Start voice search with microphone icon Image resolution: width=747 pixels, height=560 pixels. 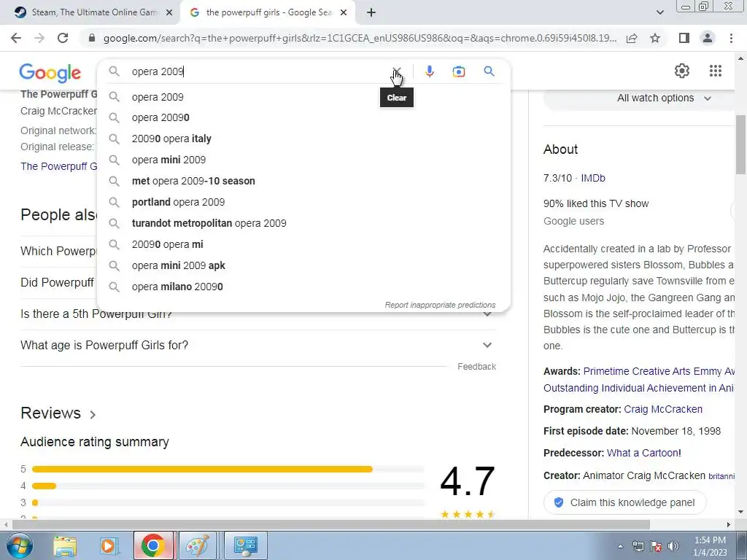click(429, 71)
